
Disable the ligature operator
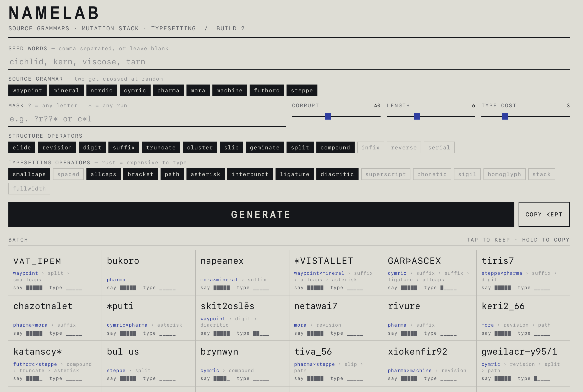(x=295, y=174)
